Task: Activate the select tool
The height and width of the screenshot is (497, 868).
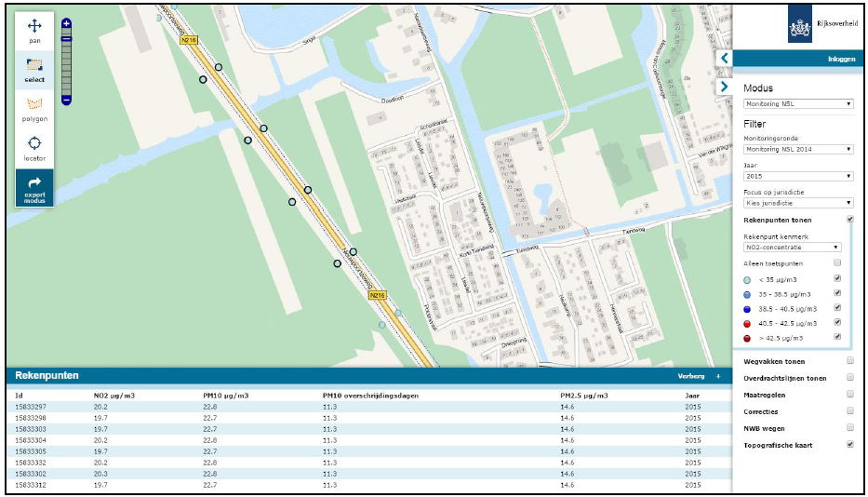Action: point(34,71)
